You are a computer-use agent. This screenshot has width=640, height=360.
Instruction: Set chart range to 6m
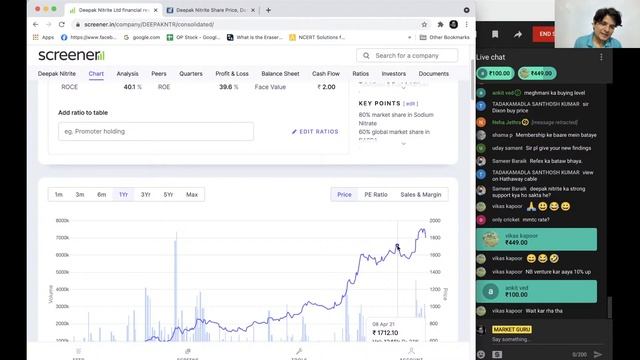tap(102, 195)
